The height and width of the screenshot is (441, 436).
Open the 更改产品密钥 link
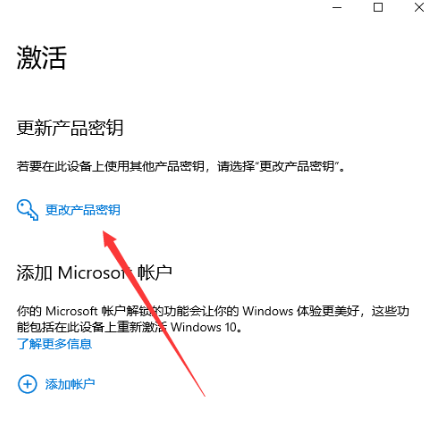(83, 210)
